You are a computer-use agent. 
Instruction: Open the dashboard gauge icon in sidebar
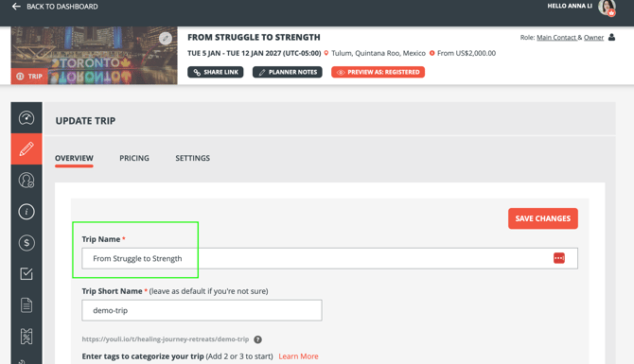[26, 118]
